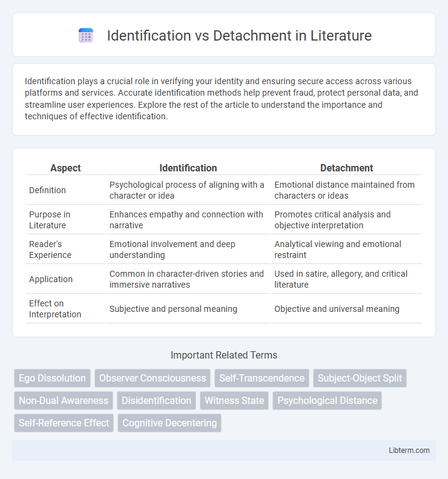Select the Witness State tag

pos(234,400)
